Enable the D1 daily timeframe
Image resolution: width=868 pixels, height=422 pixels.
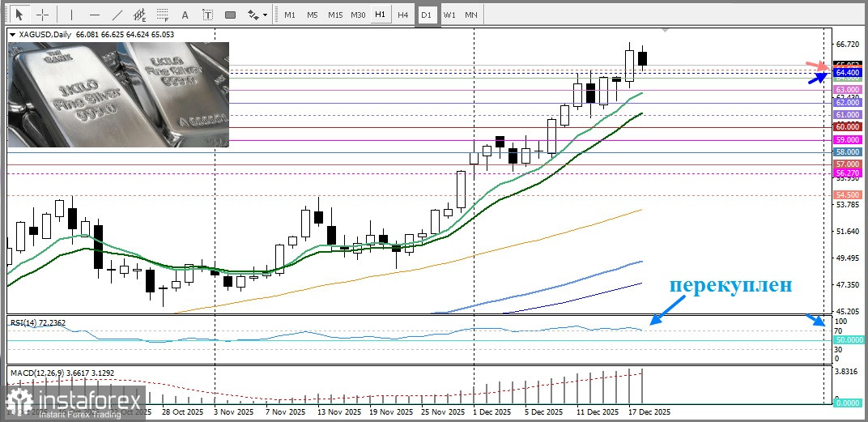[427, 15]
